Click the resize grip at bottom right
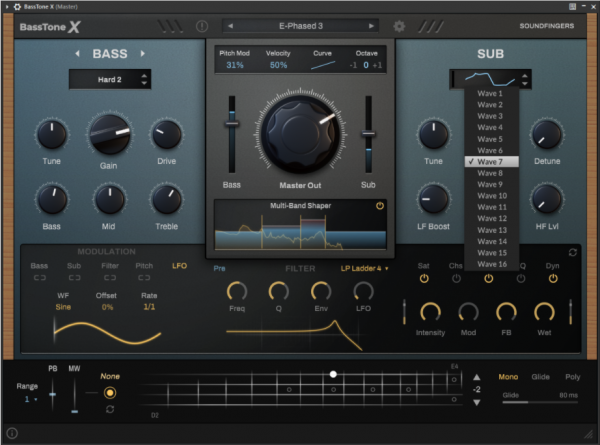The width and height of the screenshot is (600, 445). pos(587,434)
